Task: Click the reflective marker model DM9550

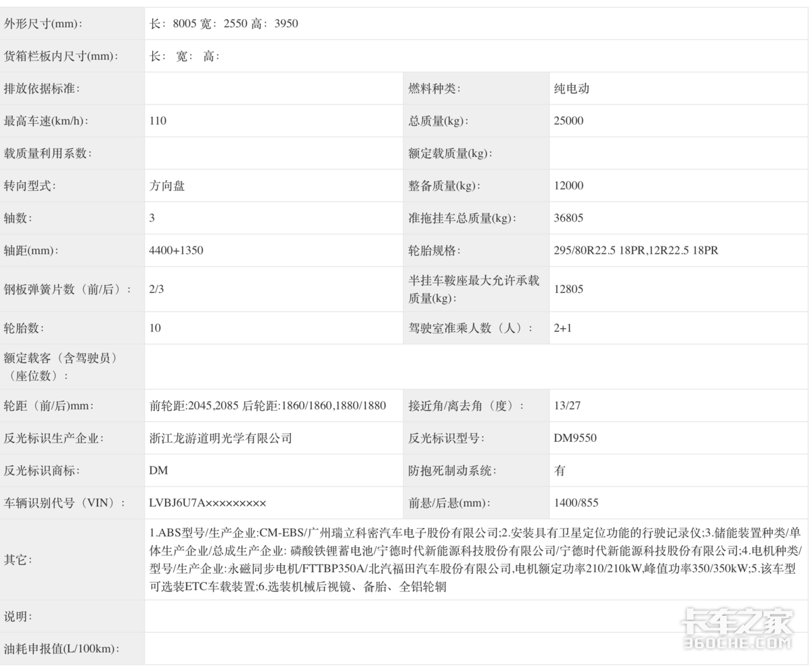Action: (575, 439)
